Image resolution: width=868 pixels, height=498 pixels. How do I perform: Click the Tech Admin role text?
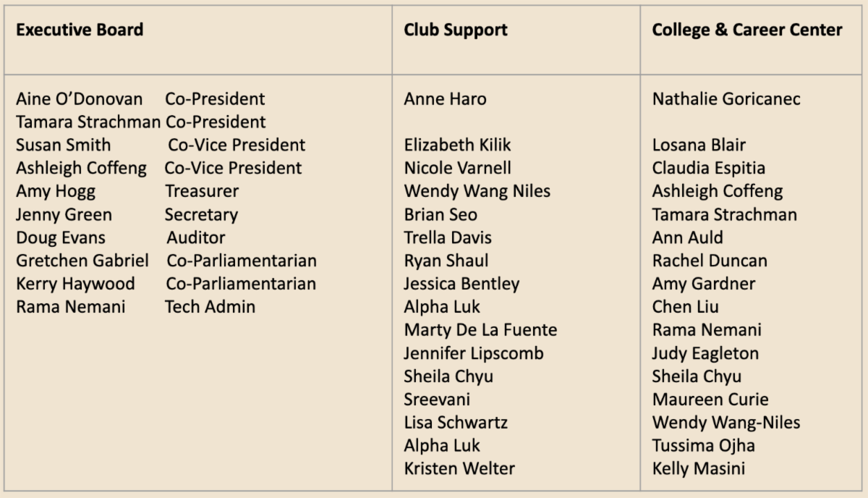[x=210, y=307]
